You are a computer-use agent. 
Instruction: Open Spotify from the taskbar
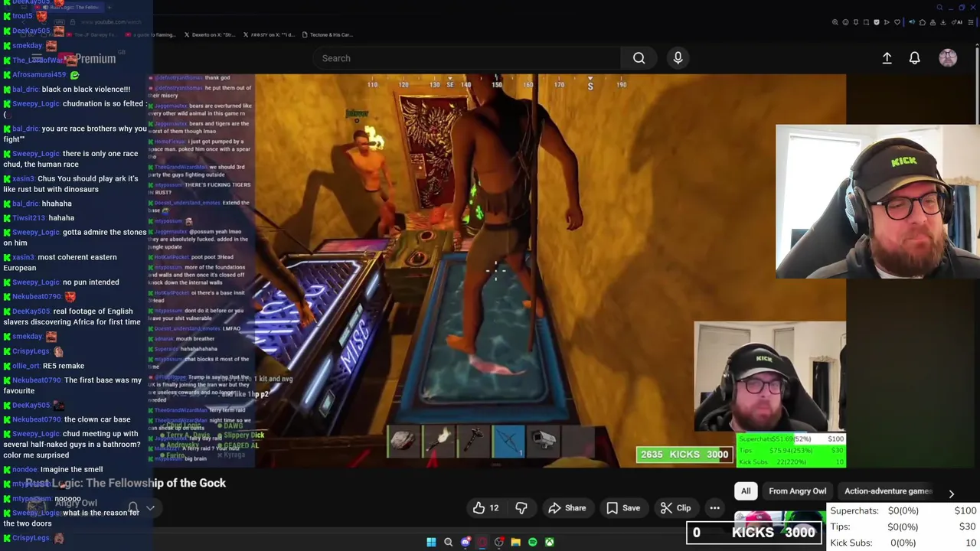[532, 543]
